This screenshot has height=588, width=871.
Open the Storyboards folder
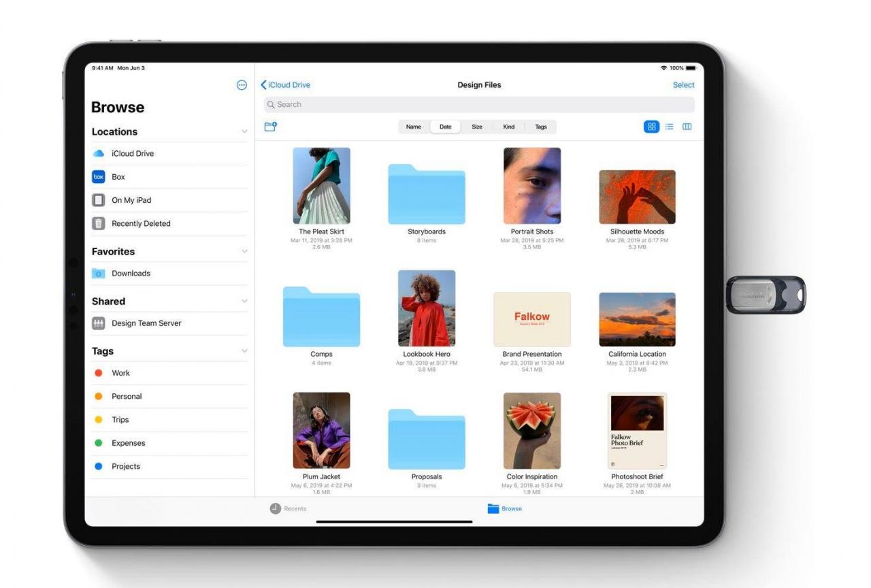pyautogui.click(x=427, y=194)
